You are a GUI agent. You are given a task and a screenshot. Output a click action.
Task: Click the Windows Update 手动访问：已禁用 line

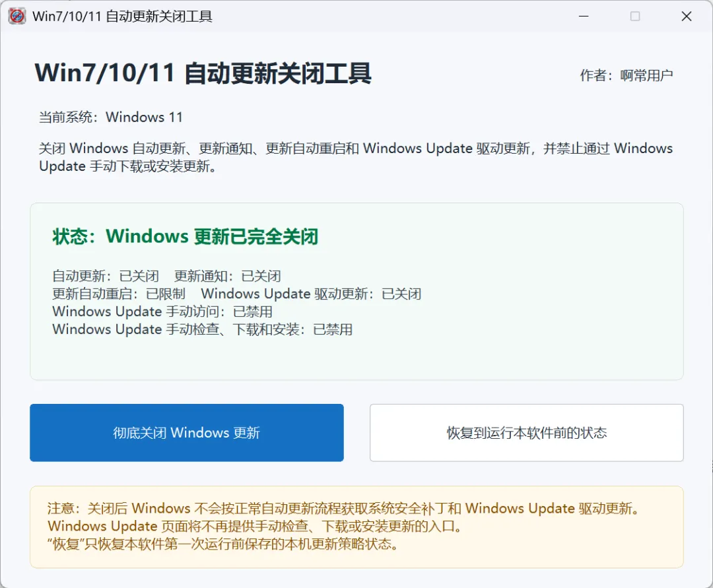pos(162,311)
